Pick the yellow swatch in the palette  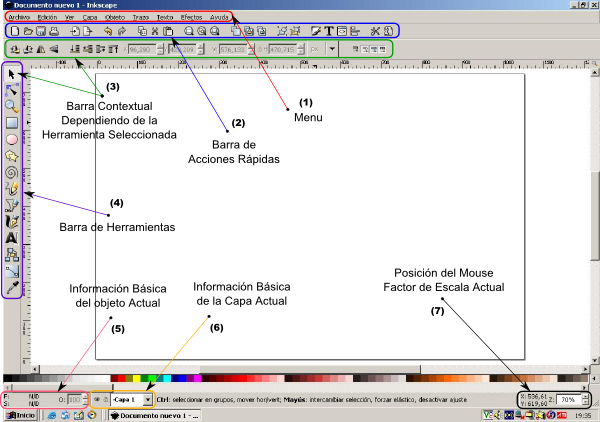coord(137,378)
